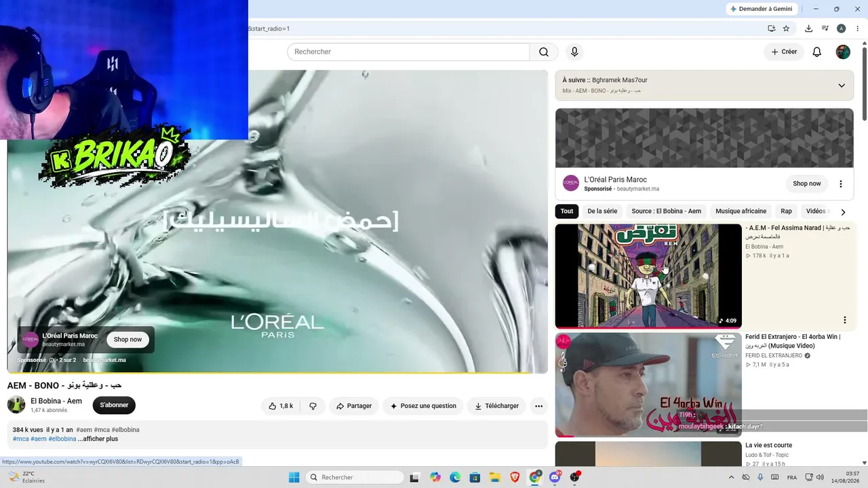Select the 'De la série' filter chip
Viewport: 868px width, 488px height.
point(602,211)
